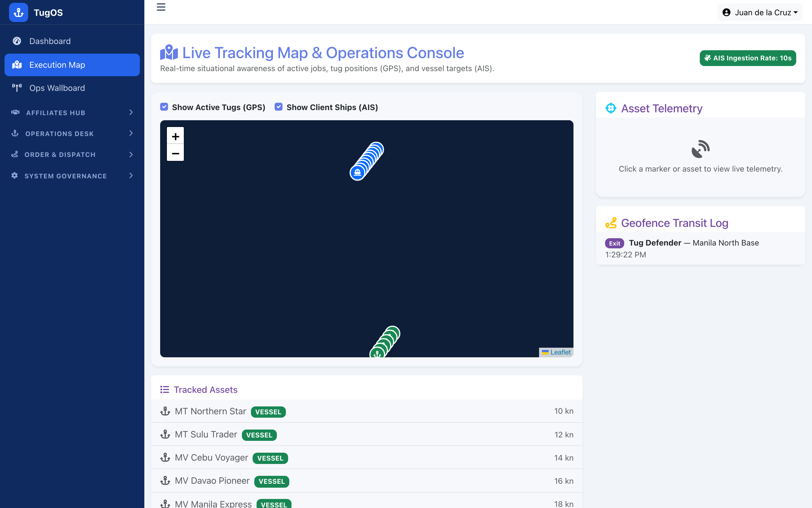Select MV Cebu Voyager asset row
The height and width of the screenshot is (508, 812).
pyautogui.click(x=367, y=457)
